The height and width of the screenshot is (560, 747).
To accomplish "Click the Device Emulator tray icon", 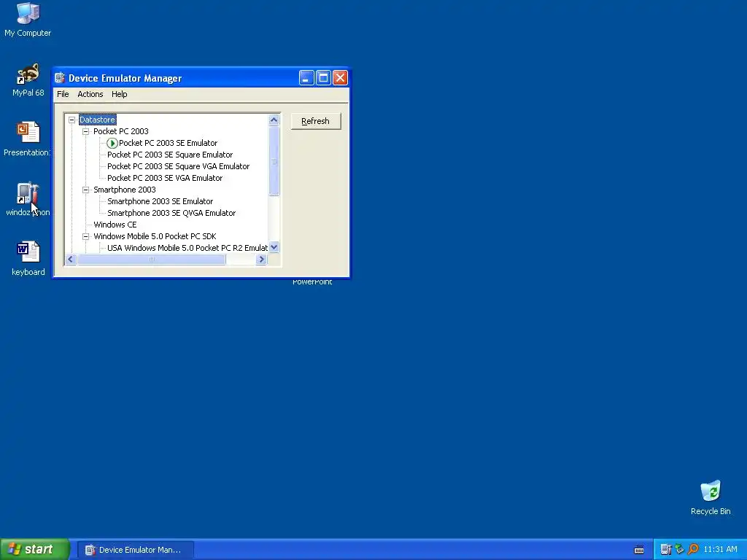I will [665, 550].
